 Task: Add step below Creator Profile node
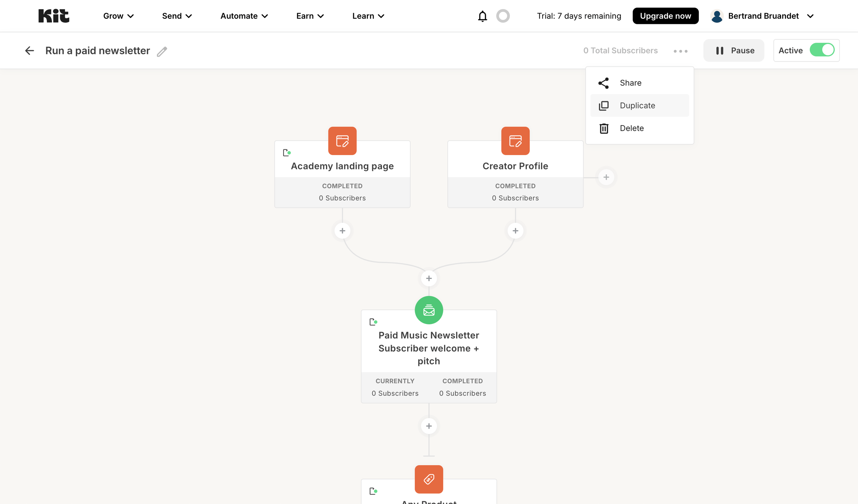coord(515,231)
